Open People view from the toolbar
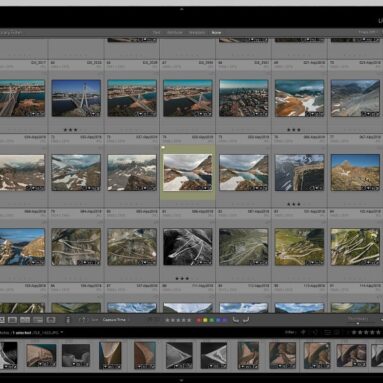 (51, 320)
